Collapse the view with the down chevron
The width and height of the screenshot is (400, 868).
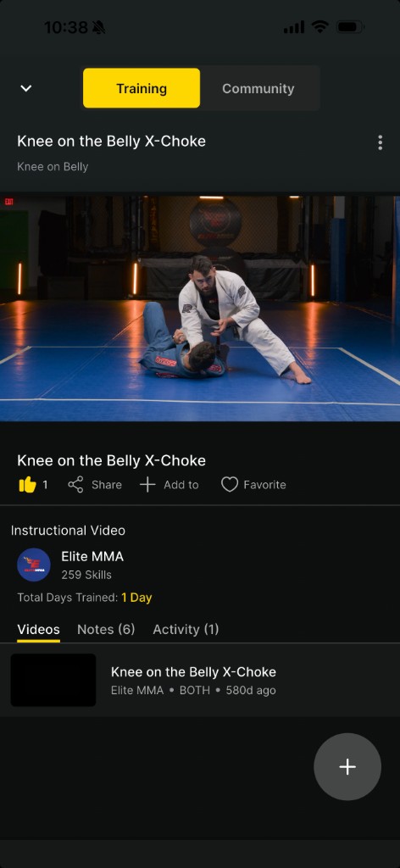pos(26,88)
